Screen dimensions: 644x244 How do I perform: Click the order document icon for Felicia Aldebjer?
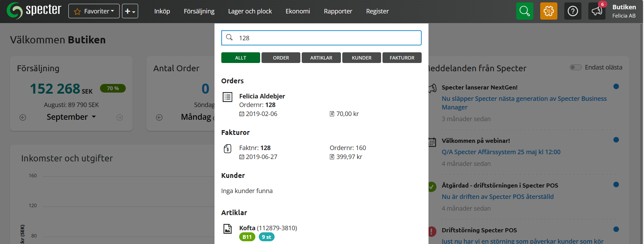(227, 97)
